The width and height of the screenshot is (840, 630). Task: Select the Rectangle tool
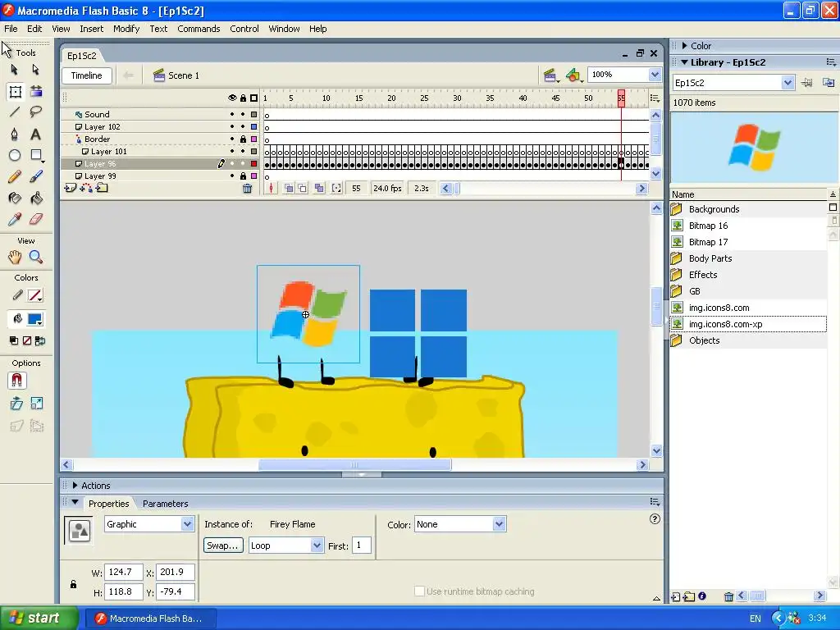(36, 155)
